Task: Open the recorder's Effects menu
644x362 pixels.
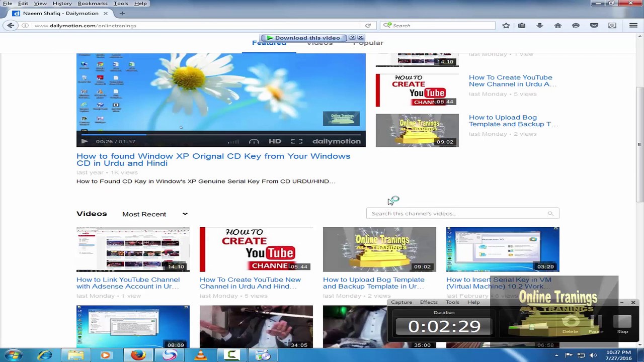Action: (x=429, y=302)
